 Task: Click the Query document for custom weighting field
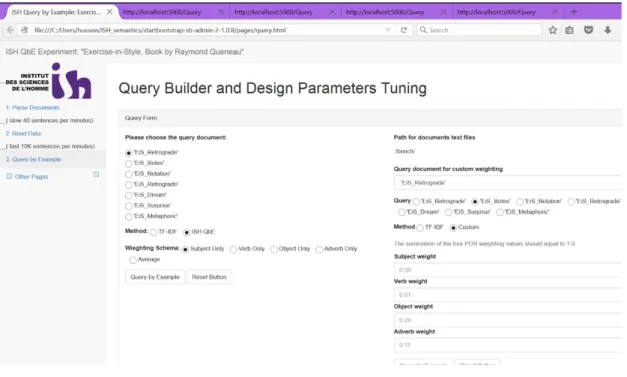click(508, 183)
